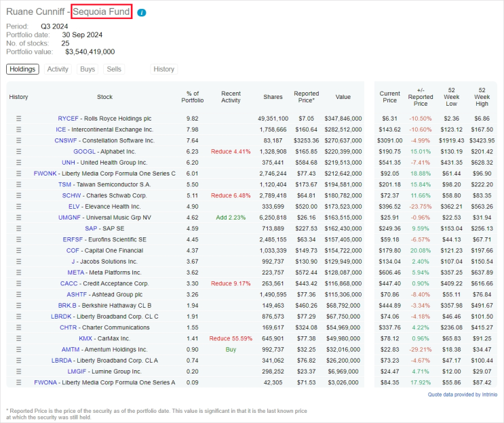Open the AMTM ticker link
The image size is (504, 423).
coord(71,349)
